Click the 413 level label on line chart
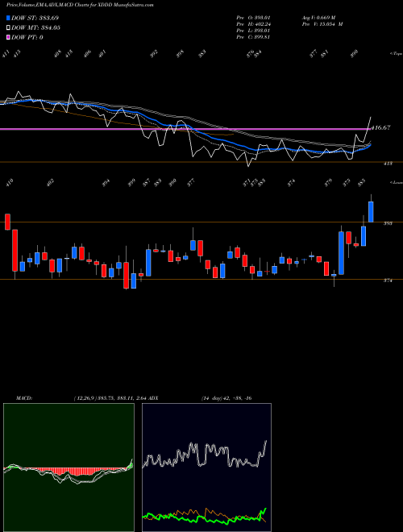 pyautogui.click(x=388, y=164)
